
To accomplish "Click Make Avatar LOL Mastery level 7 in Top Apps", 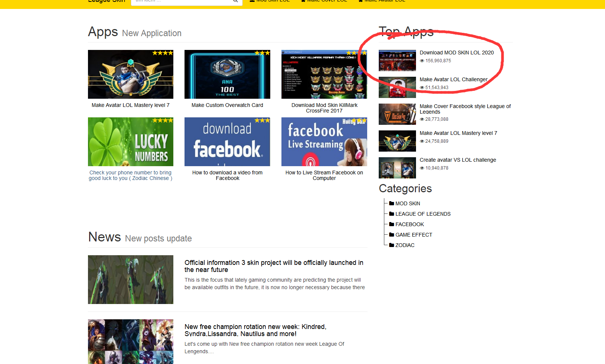I will point(459,133).
